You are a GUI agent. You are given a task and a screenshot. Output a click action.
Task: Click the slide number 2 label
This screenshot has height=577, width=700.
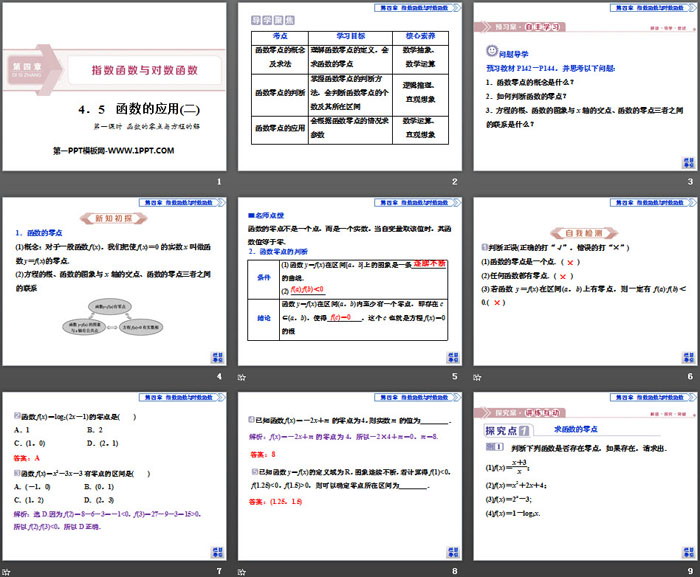pyautogui.click(x=454, y=182)
